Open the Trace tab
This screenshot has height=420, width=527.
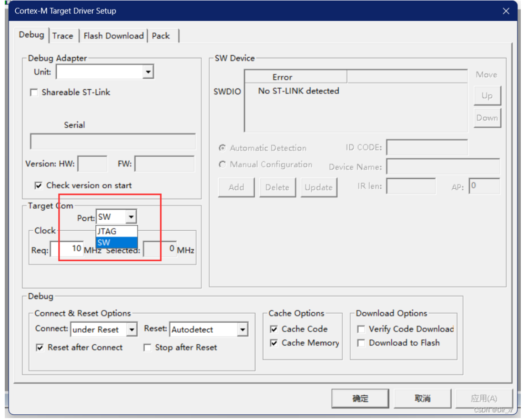pyautogui.click(x=63, y=36)
